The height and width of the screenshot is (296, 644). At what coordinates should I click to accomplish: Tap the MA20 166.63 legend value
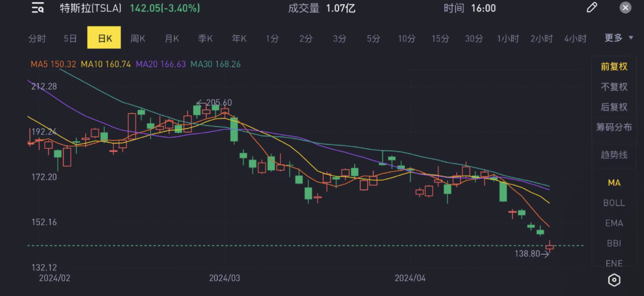(161, 64)
